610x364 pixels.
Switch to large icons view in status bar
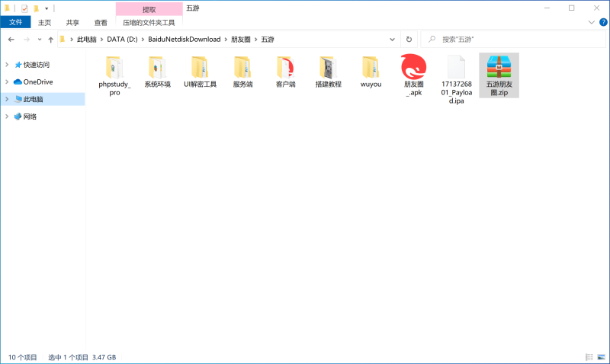tap(600, 357)
